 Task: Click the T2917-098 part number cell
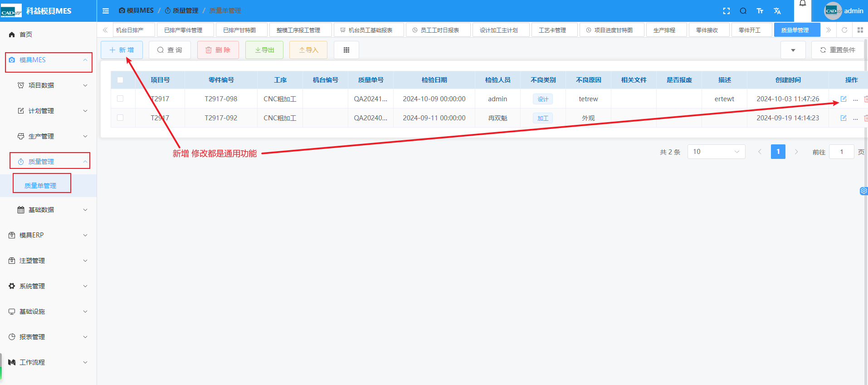[x=221, y=99]
